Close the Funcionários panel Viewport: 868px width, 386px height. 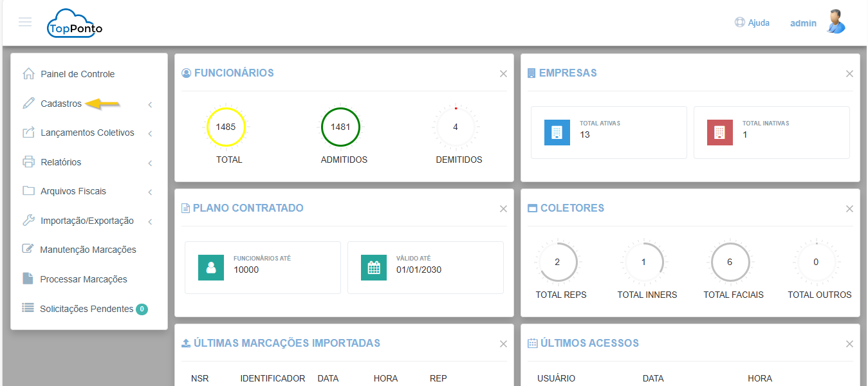[x=503, y=74]
